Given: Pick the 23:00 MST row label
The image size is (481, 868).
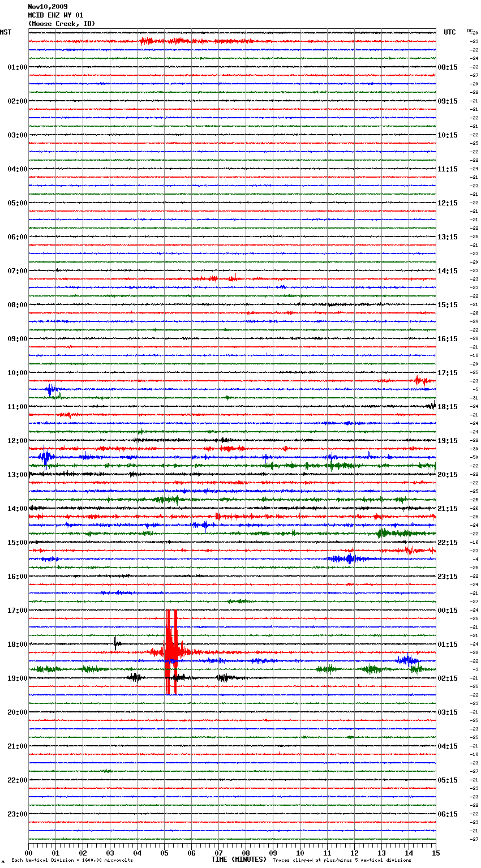Looking at the screenshot, I should tap(17, 814).
